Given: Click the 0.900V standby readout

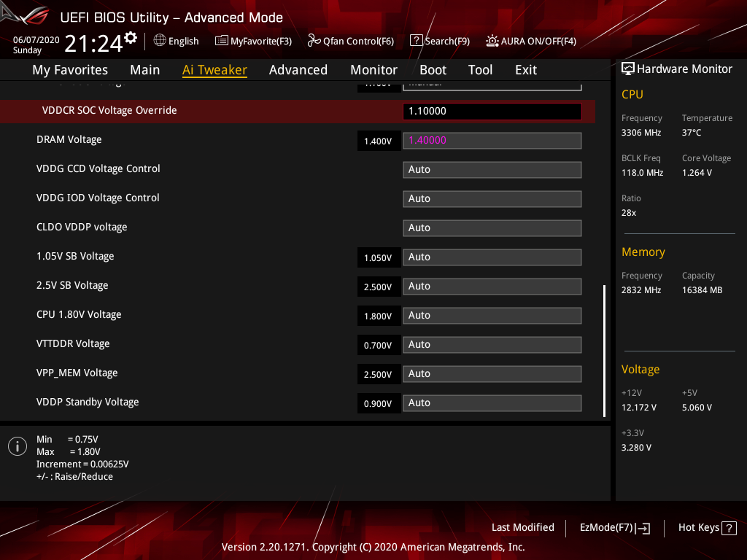Looking at the screenshot, I should click(x=379, y=403).
